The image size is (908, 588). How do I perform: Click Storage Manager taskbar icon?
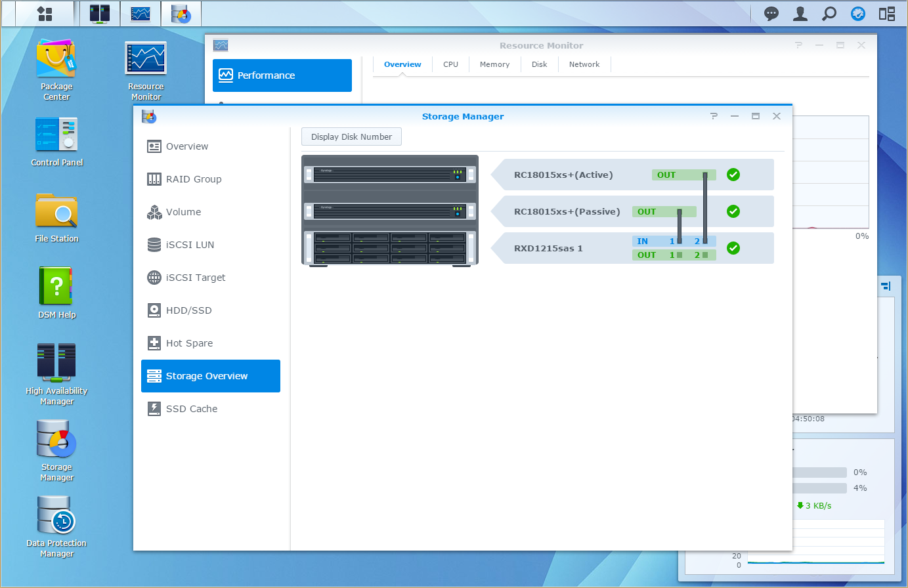coord(181,14)
